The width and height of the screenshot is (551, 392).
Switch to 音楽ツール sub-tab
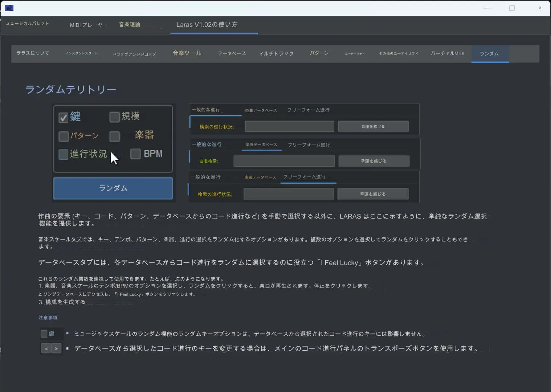187,53
